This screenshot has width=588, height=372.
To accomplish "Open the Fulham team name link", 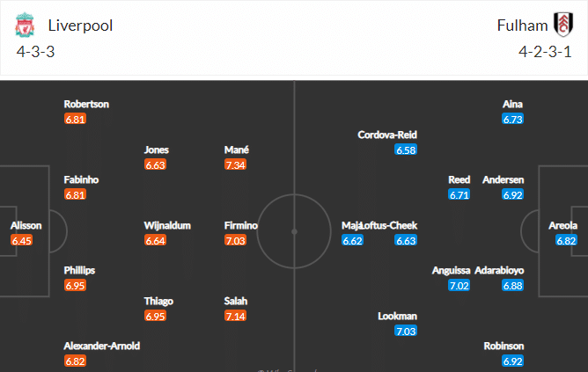I will (522, 26).
